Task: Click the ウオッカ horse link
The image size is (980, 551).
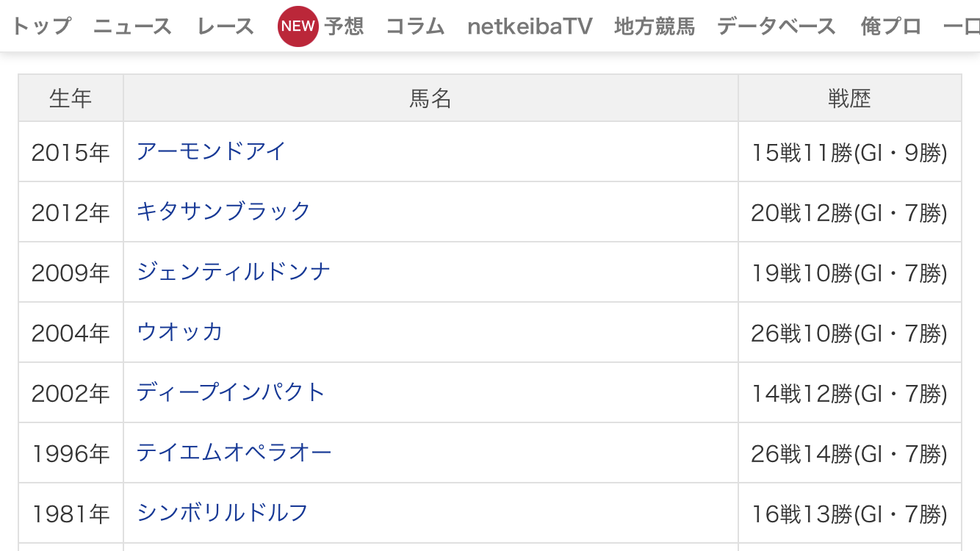Action: (180, 332)
